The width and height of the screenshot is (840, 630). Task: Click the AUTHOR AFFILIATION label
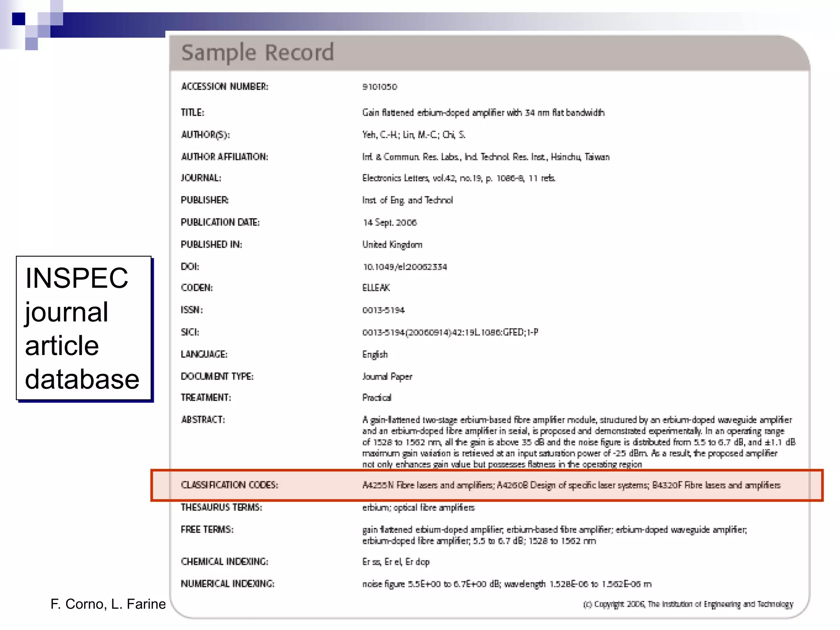(x=224, y=157)
